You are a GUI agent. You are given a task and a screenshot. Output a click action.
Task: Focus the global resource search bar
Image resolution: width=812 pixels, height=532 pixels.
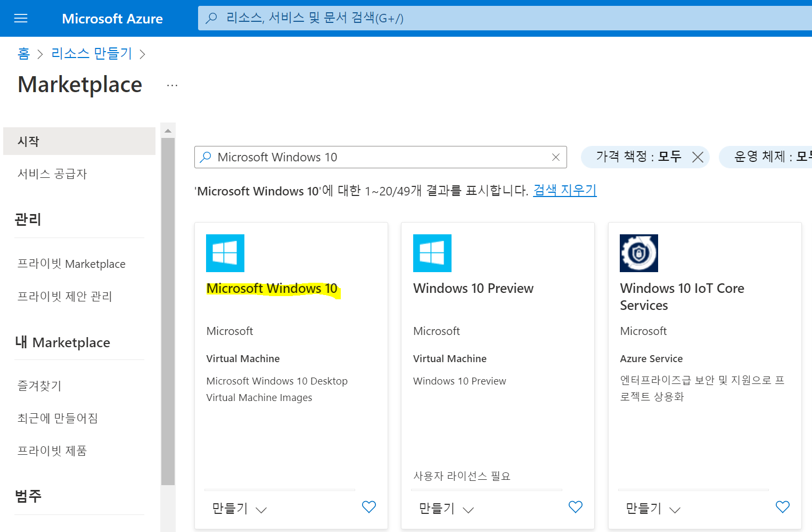coord(505,19)
